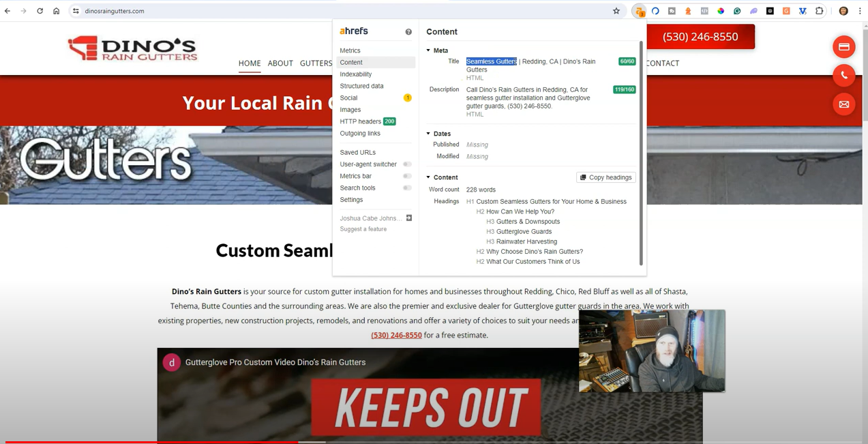Click the orange G extension icon
The height and width of the screenshot is (444, 868).
point(786,11)
